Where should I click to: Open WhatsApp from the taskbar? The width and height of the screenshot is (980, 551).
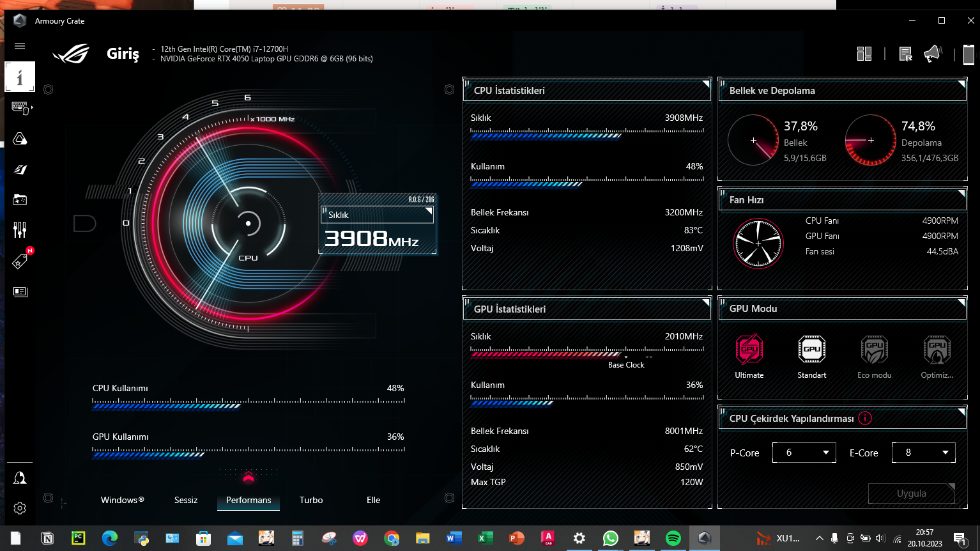point(611,538)
